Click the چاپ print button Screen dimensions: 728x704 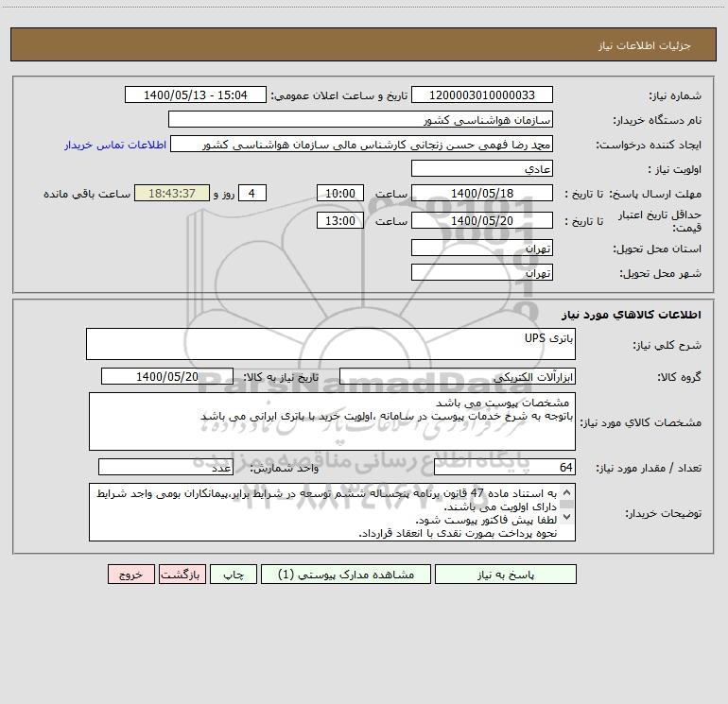coord(234,574)
